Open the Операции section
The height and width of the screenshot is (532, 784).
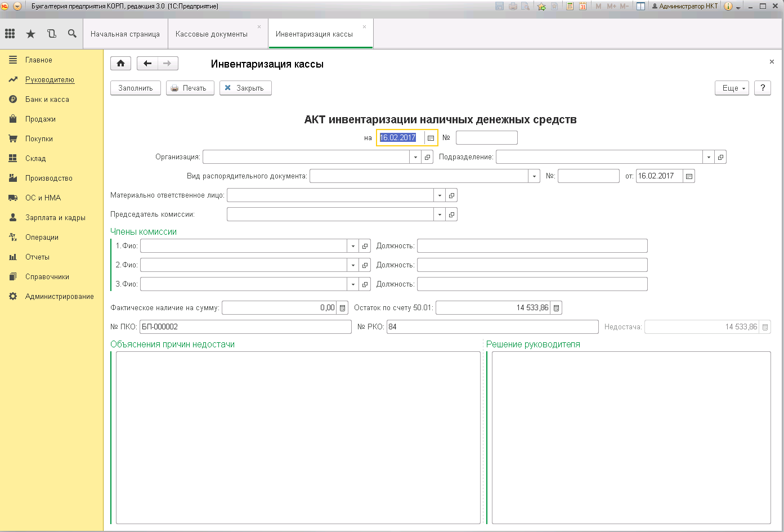[42, 237]
